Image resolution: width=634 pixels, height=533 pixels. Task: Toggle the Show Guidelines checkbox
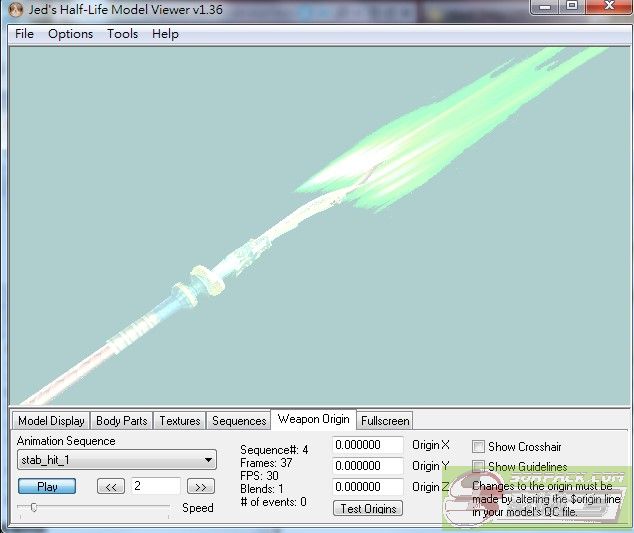click(x=479, y=466)
